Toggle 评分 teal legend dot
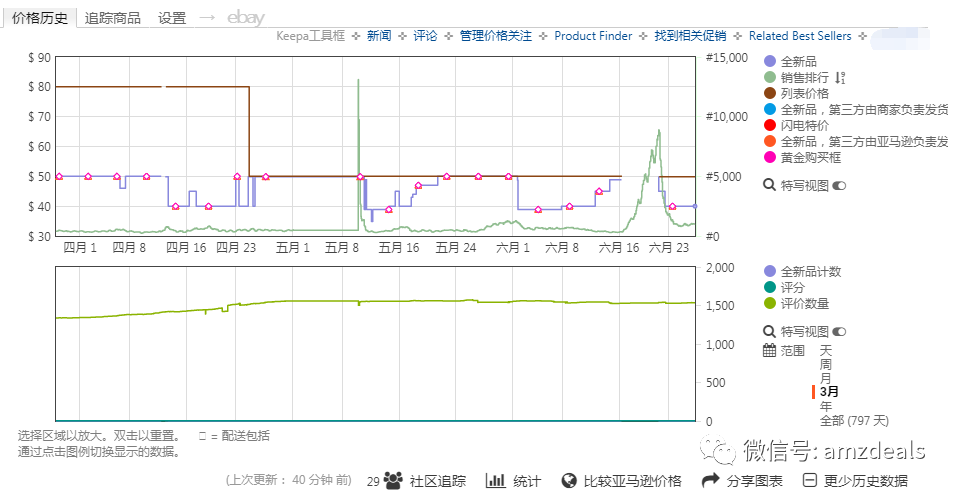This screenshot has height=492, width=956. [770, 287]
